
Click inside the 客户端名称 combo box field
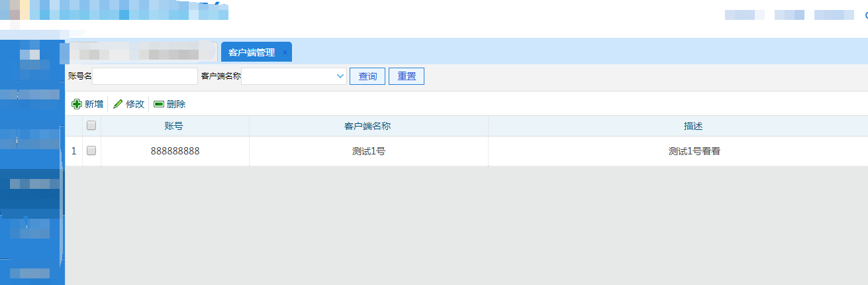click(x=288, y=76)
